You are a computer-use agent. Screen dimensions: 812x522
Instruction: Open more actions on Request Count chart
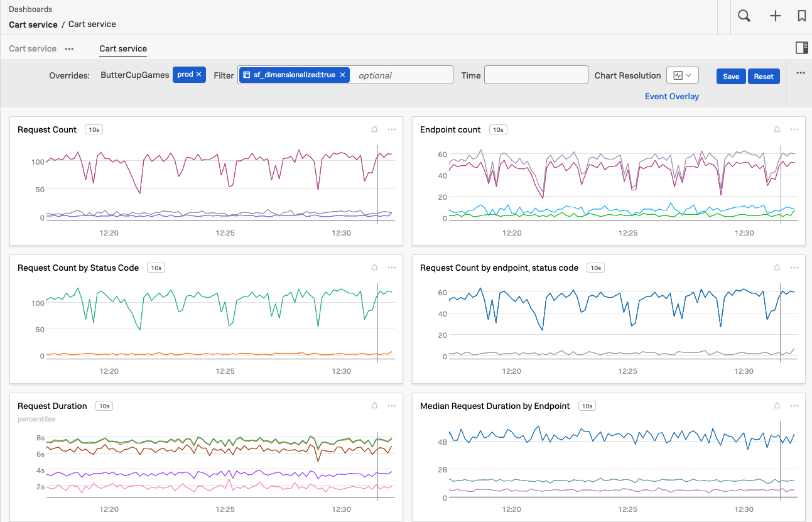click(392, 129)
